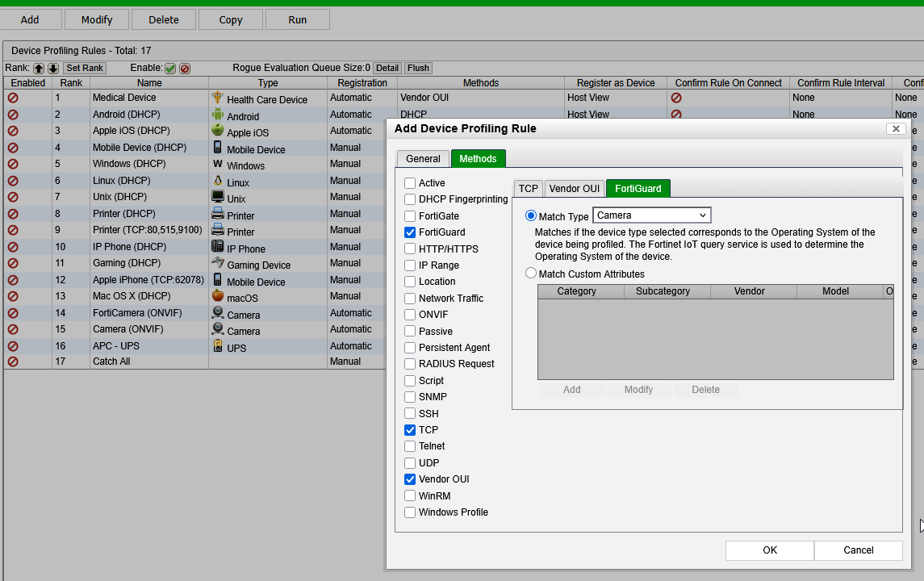Click the Gaming Device type icon
The image size is (924, 581).
(x=217, y=263)
